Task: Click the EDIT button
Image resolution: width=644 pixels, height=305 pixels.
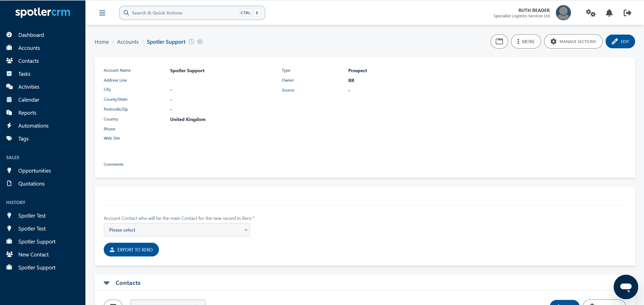Action: [x=620, y=41]
